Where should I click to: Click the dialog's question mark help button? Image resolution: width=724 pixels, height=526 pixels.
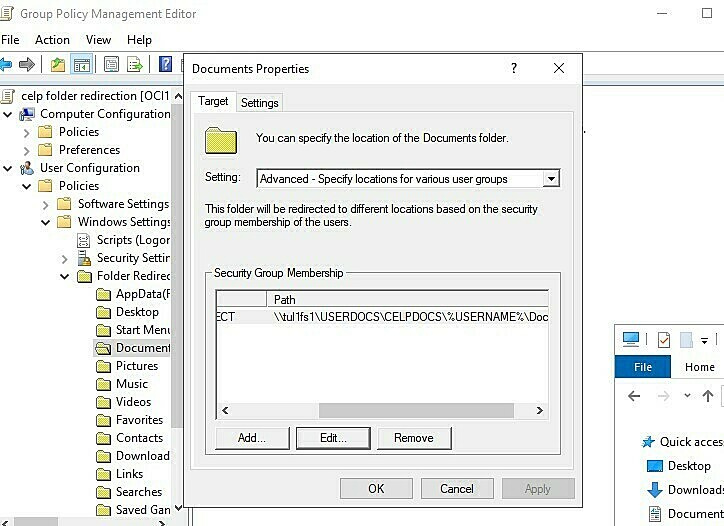(x=514, y=68)
